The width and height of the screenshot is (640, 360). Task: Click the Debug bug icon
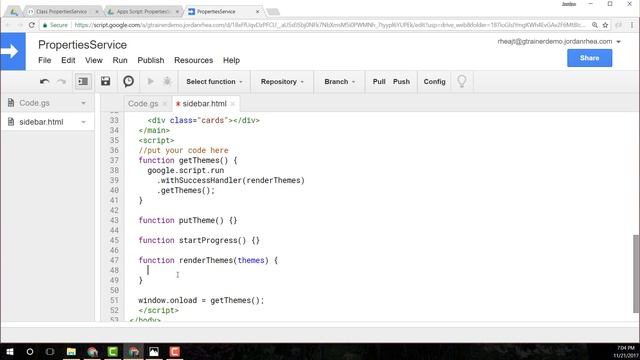click(x=167, y=81)
